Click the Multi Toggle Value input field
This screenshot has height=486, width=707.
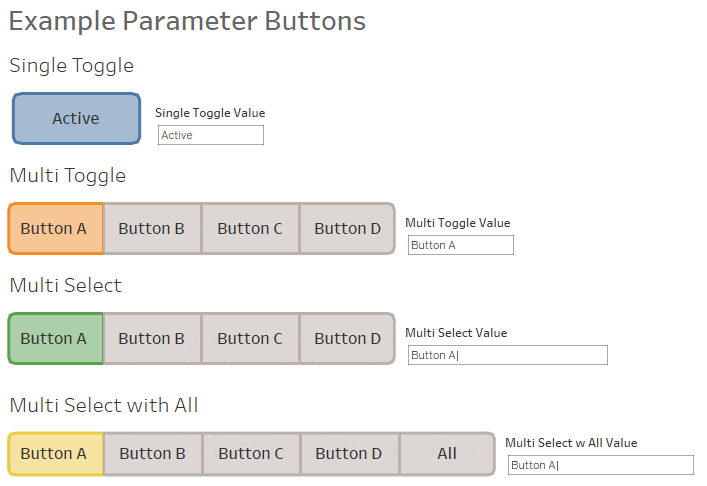point(461,245)
